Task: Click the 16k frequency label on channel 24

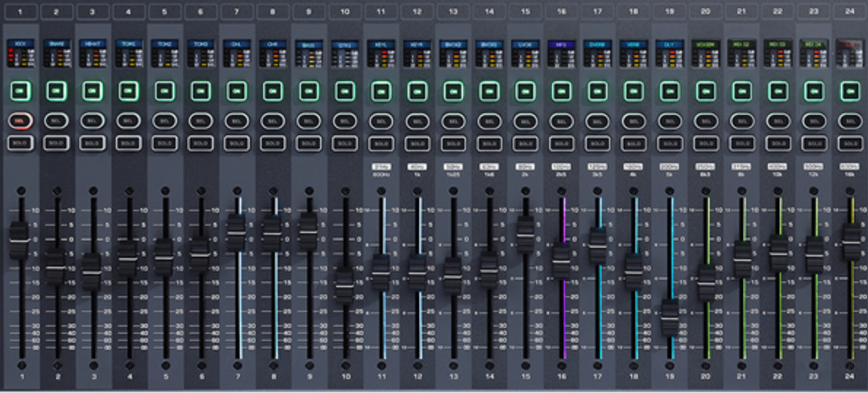Action: (850, 175)
